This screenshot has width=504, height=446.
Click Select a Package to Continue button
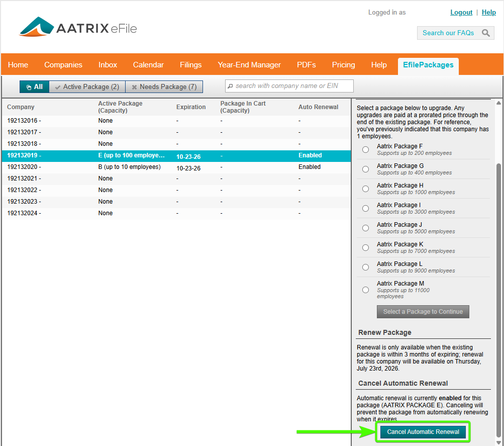(423, 312)
